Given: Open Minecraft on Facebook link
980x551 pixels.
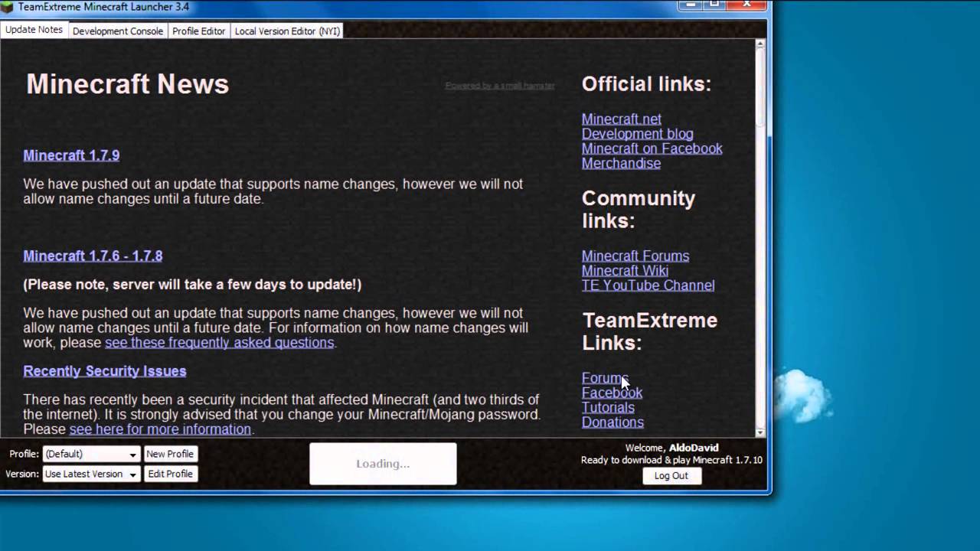Looking at the screenshot, I should coord(652,148).
